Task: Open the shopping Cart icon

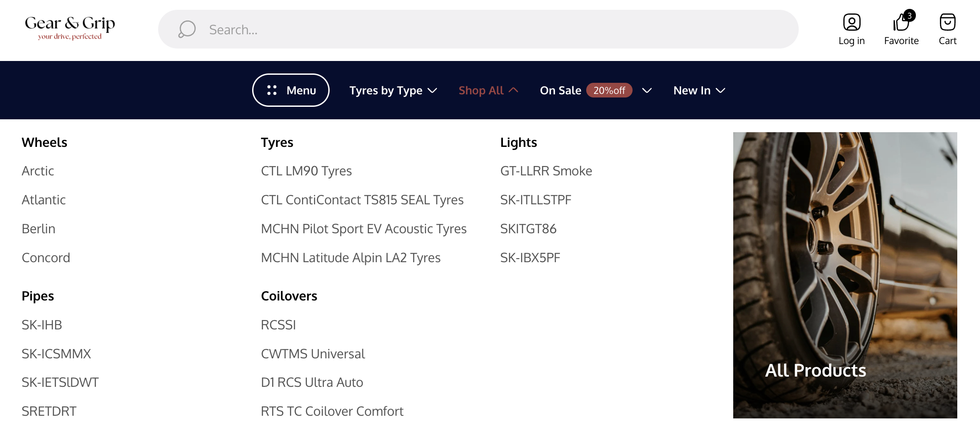Action: [947, 22]
